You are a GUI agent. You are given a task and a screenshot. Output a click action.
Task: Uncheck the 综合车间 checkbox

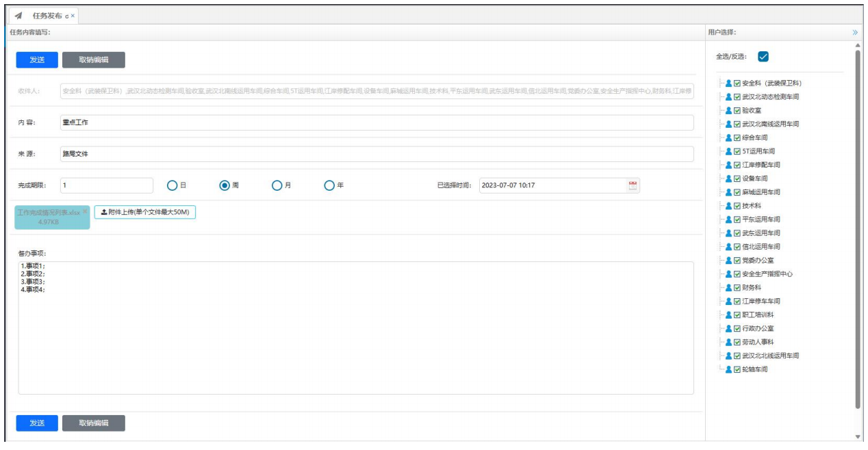point(737,137)
